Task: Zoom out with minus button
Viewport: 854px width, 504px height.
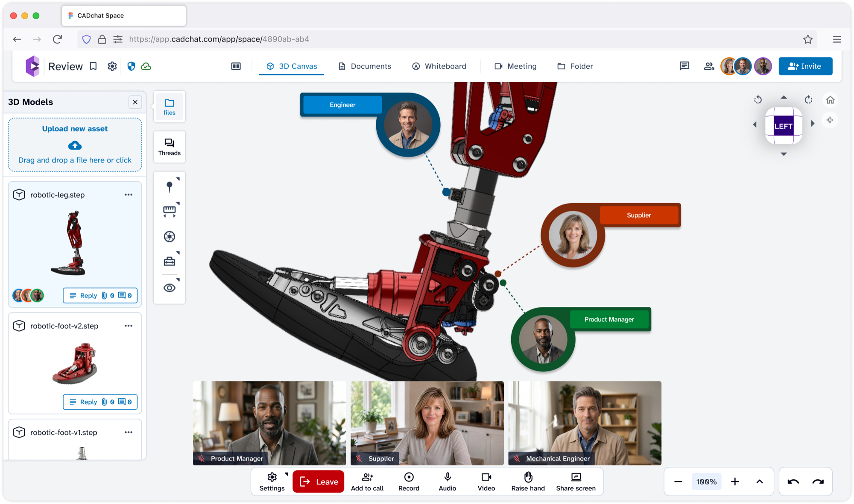Action: tap(678, 481)
